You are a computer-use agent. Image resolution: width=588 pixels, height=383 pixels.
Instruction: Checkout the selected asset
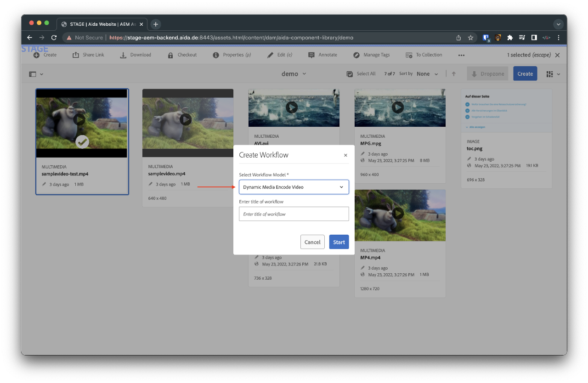[x=182, y=55]
